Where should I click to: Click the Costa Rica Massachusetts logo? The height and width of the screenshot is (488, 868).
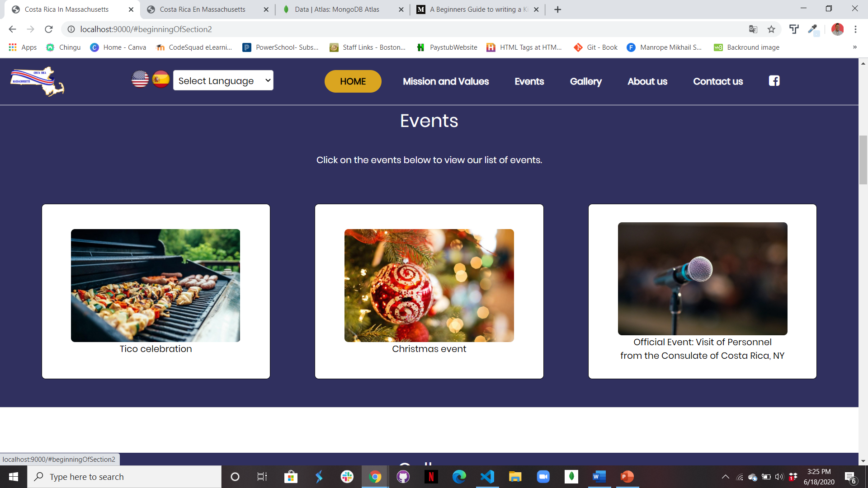coord(38,81)
